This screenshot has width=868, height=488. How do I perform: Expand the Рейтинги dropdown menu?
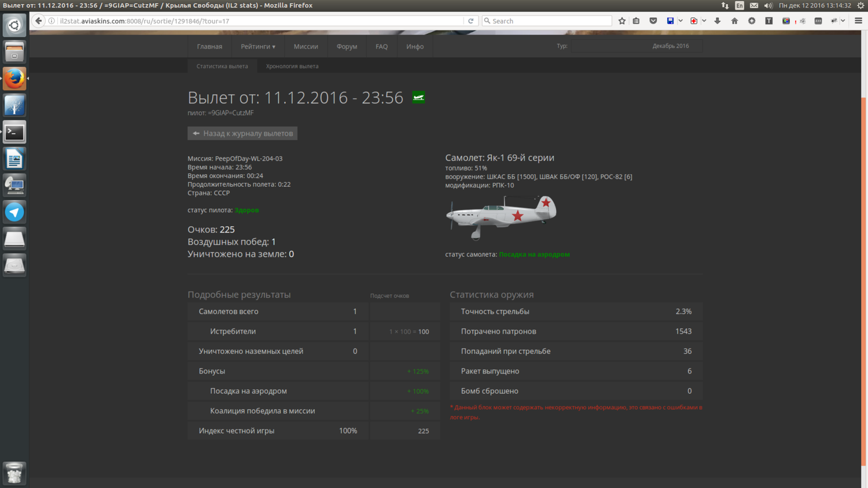click(258, 46)
